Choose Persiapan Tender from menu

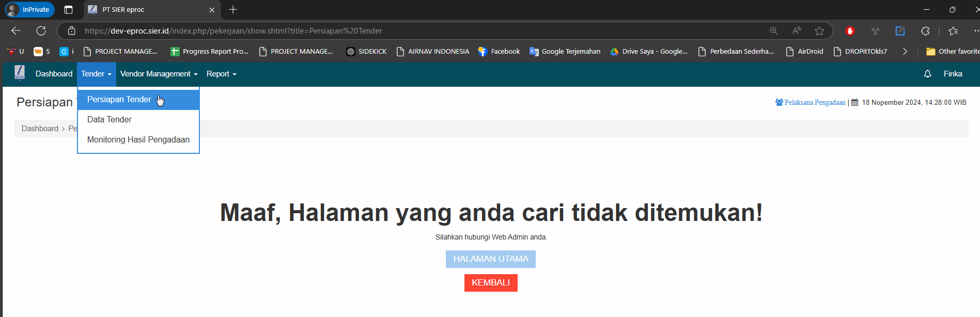pos(119,100)
